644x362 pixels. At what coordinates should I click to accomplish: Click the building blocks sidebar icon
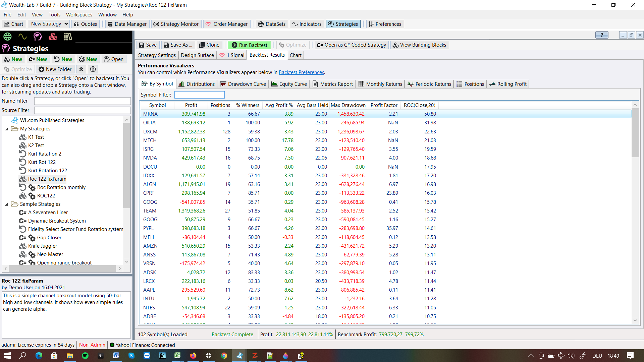(53, 37)
